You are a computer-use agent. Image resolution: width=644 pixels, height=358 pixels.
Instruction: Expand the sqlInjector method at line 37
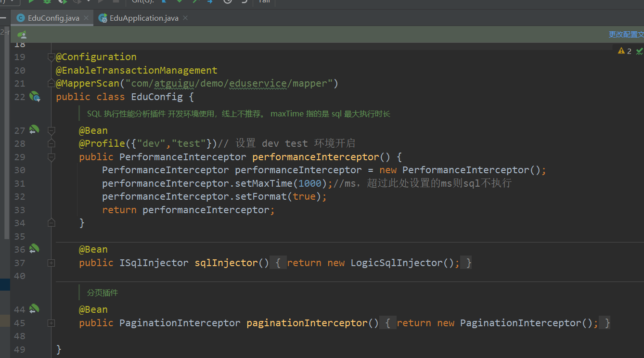tap(52, 263)
